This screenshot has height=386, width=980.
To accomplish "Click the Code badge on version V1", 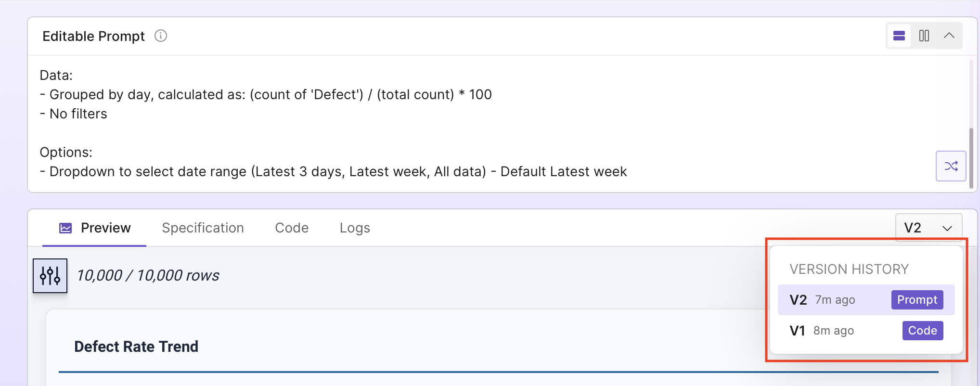I will pos(922,330).
